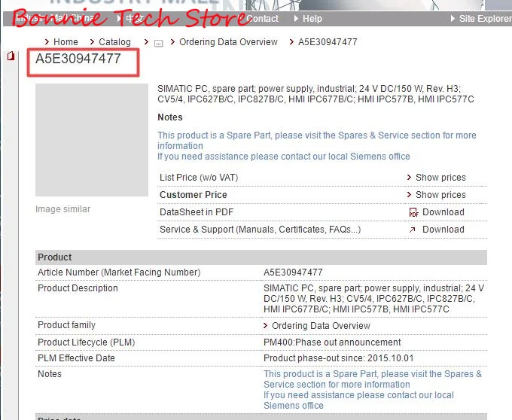The height and width of the screenshot is (420, 512).
Task: Click the chevron before Customer Price Show prices
Action: (x=409, y=194)
